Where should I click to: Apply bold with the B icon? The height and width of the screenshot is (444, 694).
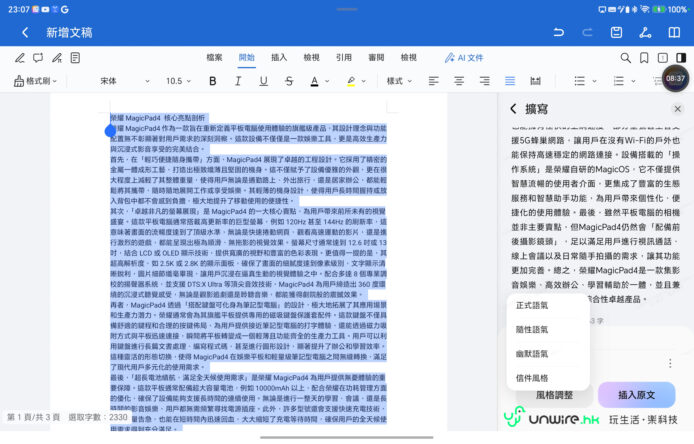coord(212,81)
